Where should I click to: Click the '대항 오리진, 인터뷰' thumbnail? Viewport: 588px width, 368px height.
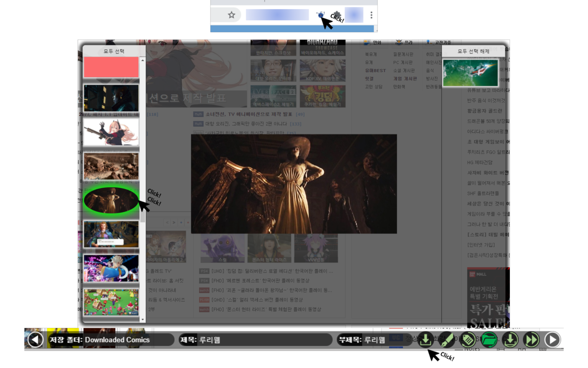[x=273, y=70]
